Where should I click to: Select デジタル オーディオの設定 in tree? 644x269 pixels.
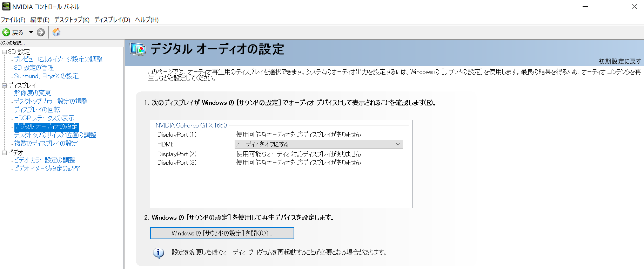pos(47,127)
